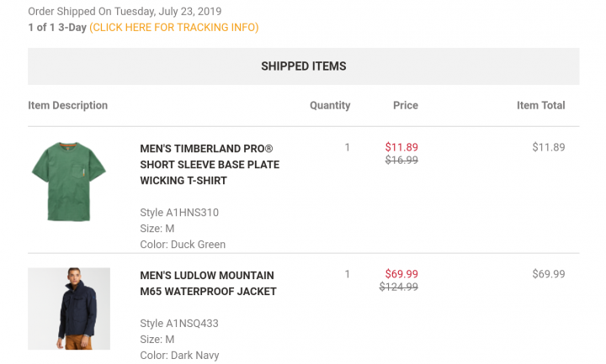Click the jacket's $69.99 item total
606x364 pixels.
pyautogui.click(x=549, y=274)
